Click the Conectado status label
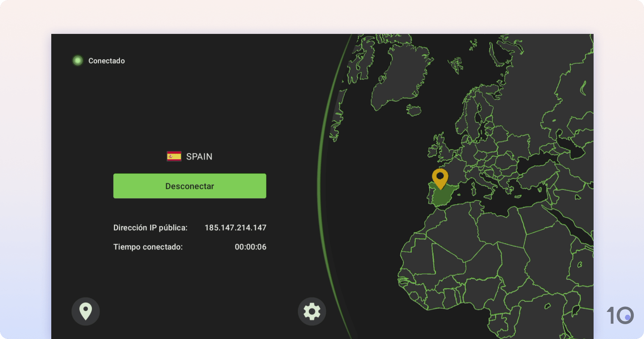Screen dimensions: 644x339 [106, 61]
